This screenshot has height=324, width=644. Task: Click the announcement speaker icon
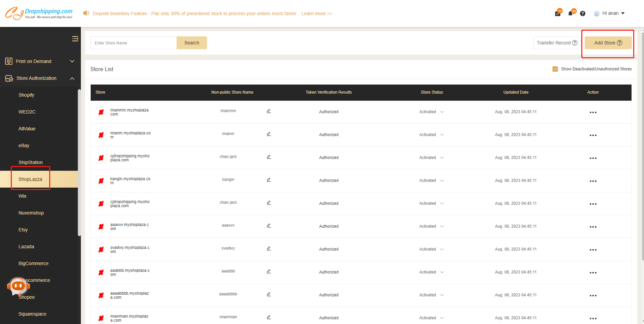point(86,13)
